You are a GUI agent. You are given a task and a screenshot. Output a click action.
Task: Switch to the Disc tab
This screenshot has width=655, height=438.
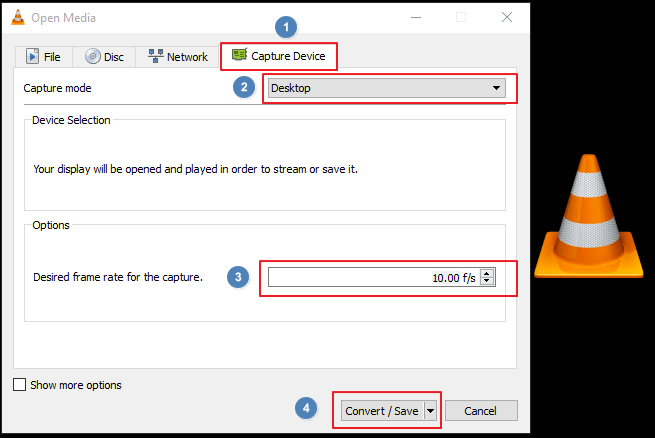pos(104,56)
